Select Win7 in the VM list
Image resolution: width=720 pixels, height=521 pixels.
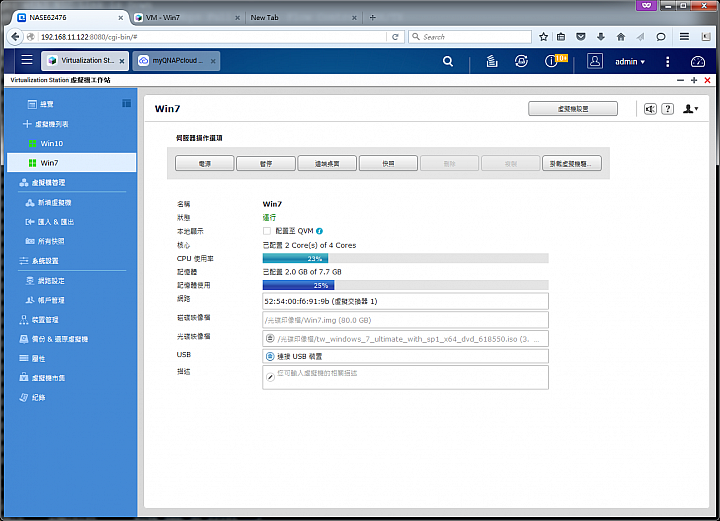coord(72,162)
